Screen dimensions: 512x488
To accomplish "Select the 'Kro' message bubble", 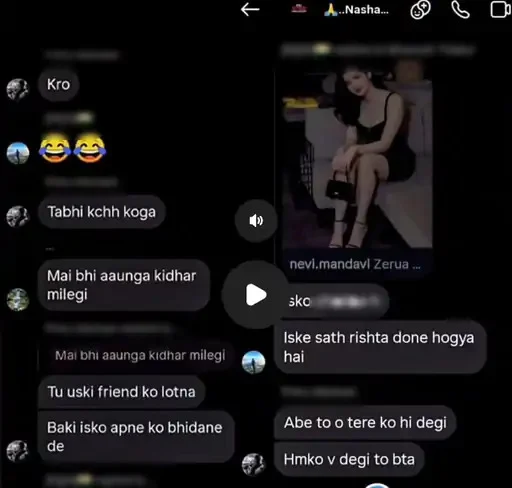I will pyautogui.click(x=59, y=85).
